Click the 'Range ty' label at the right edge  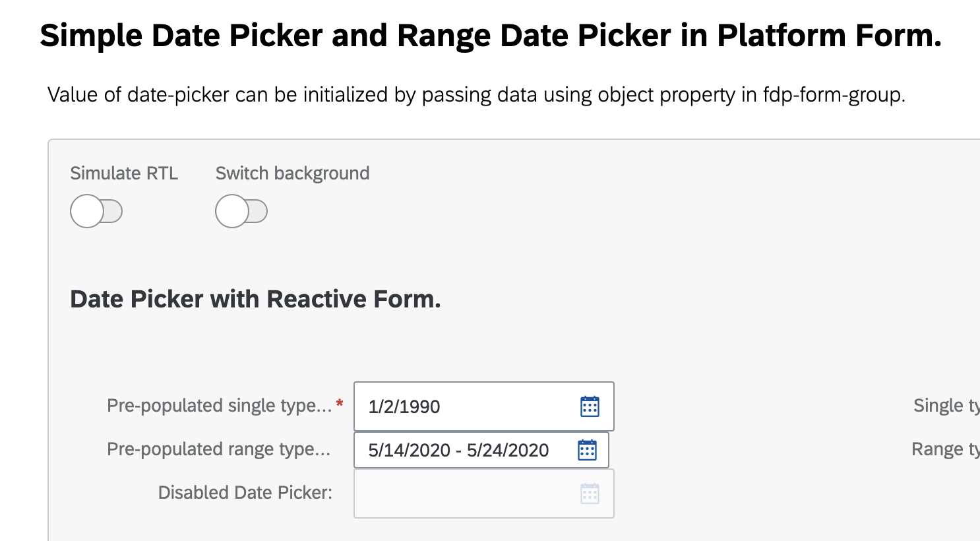coord(943,449)
